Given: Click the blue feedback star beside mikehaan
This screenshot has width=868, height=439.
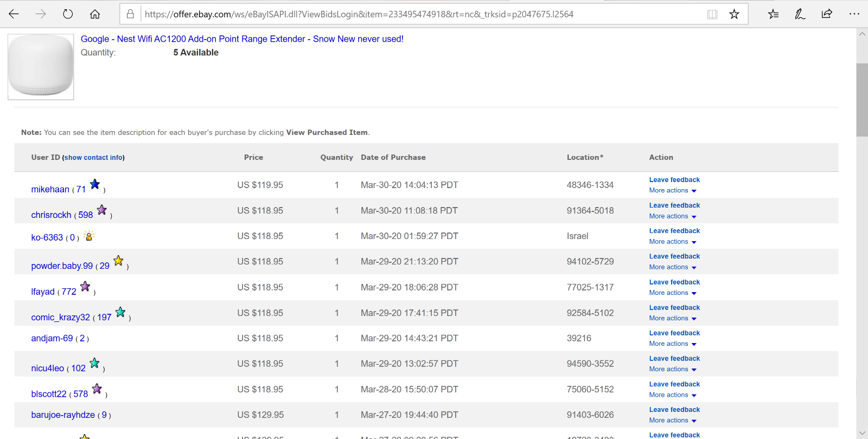Looking at the screenshot, I should tap(95, 184).
